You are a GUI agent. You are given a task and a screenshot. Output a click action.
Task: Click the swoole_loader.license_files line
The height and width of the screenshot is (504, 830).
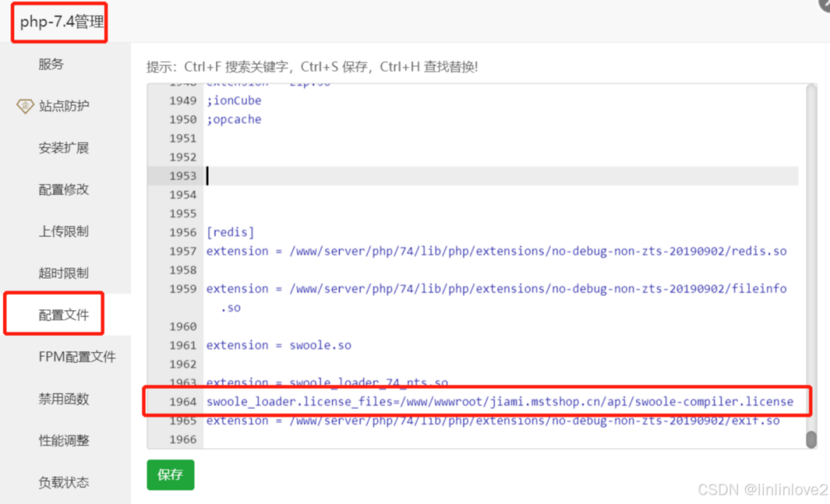[500, 402]
